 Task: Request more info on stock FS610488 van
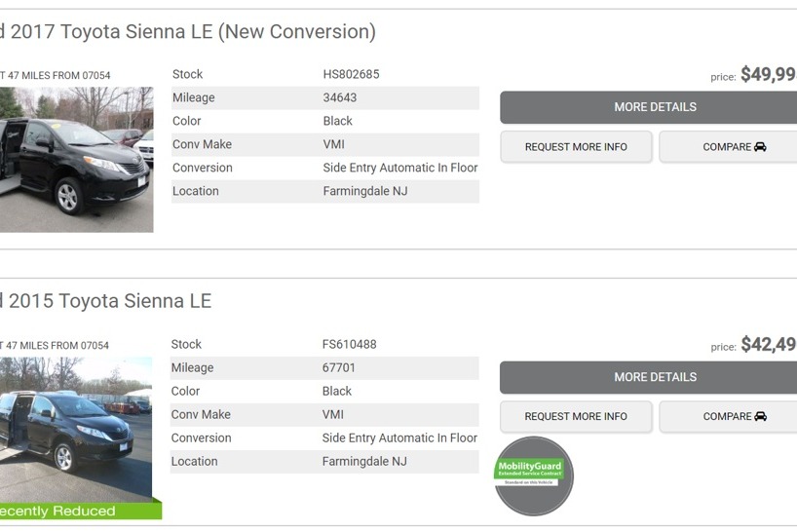576,417
